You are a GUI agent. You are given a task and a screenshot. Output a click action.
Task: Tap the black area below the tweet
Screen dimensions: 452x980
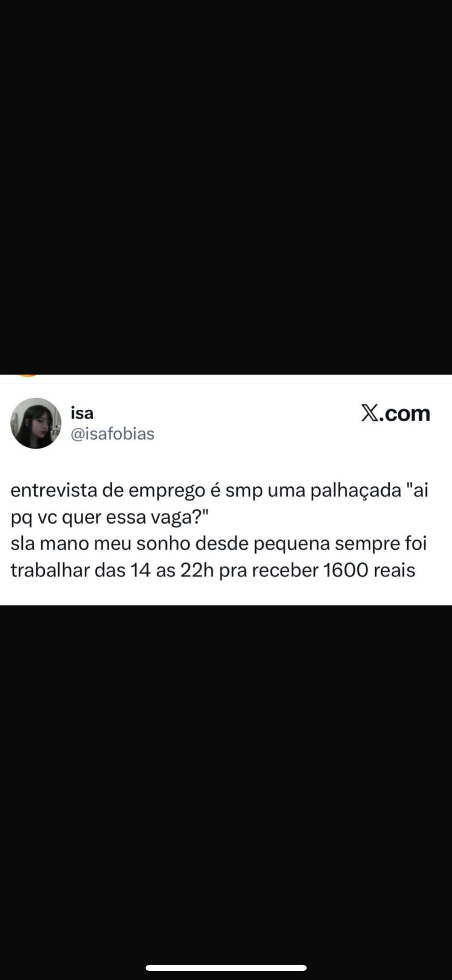[x=226, y=781]
